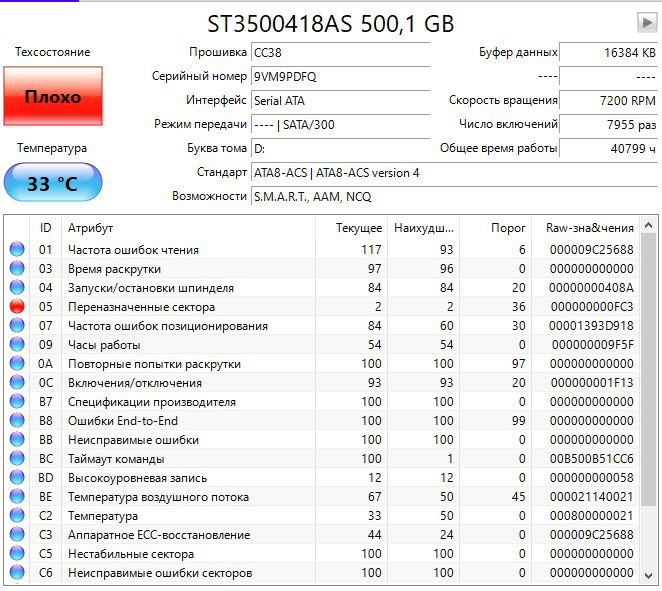Click the ST3500418AS 500,1 GB disk title
Screen dimensions: 662x591
coord(331,24)
